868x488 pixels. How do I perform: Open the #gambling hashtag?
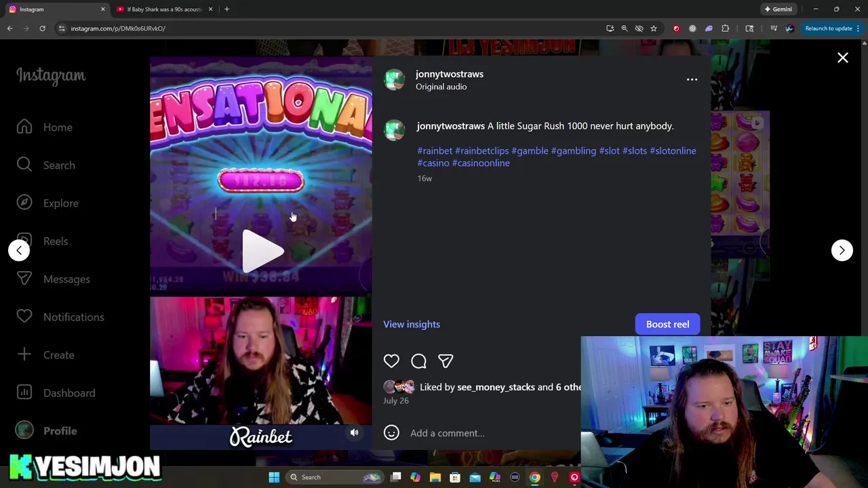(573, 150)
